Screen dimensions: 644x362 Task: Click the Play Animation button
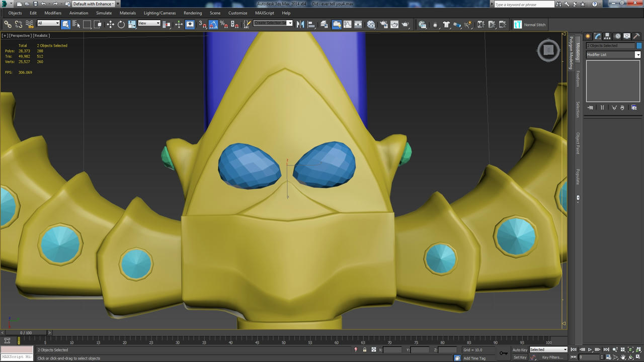[590, 350]
